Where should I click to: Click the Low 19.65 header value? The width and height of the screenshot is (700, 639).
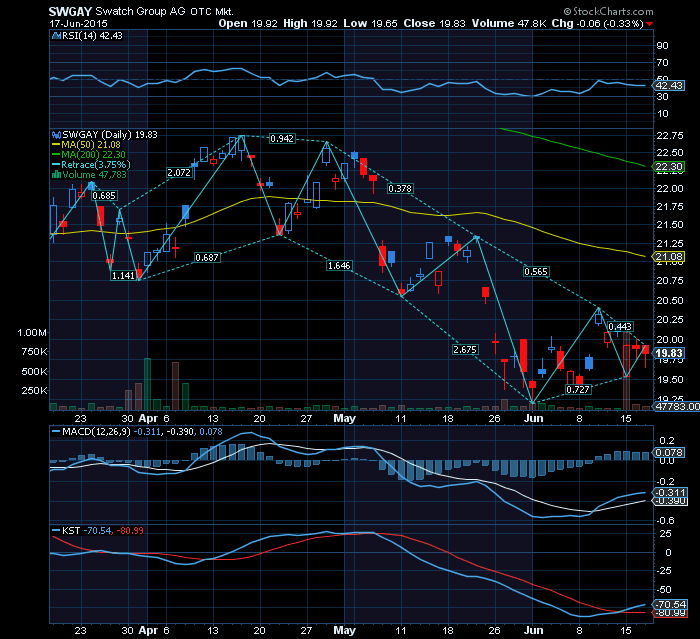(370, 24)
